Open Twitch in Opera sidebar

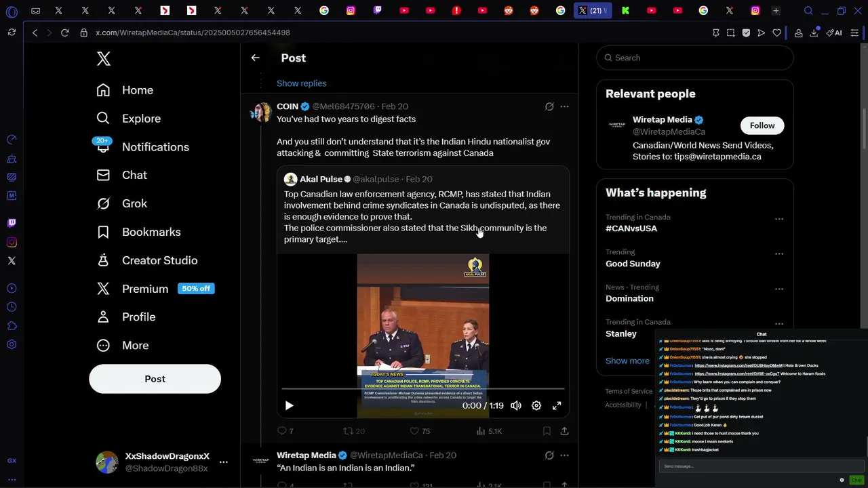coord(12,223)
